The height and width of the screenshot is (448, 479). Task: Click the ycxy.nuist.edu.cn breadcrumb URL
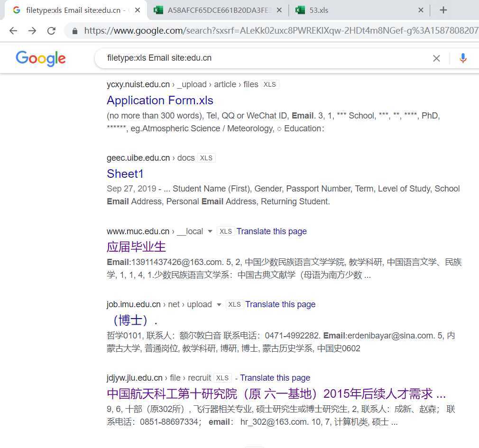pos(183,84)
